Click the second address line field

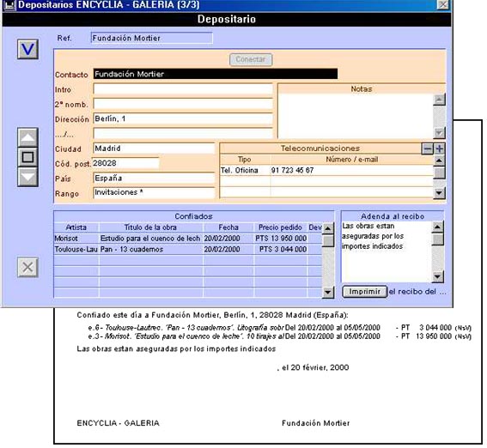[183, 133]
